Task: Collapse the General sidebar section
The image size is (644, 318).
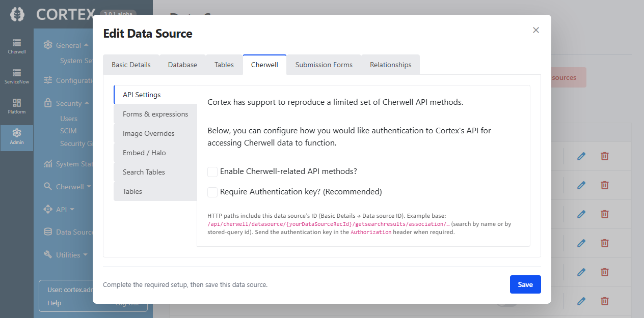Action: click(86, 45)
